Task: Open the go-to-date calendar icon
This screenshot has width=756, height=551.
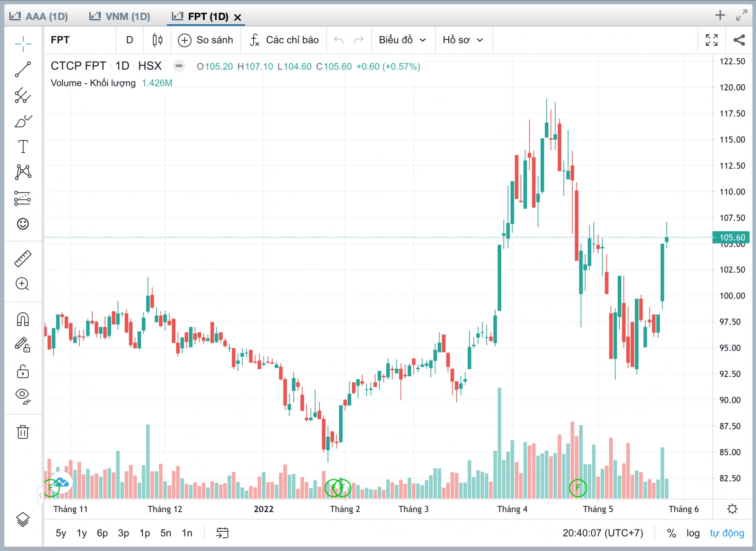Action: [222, 533]
